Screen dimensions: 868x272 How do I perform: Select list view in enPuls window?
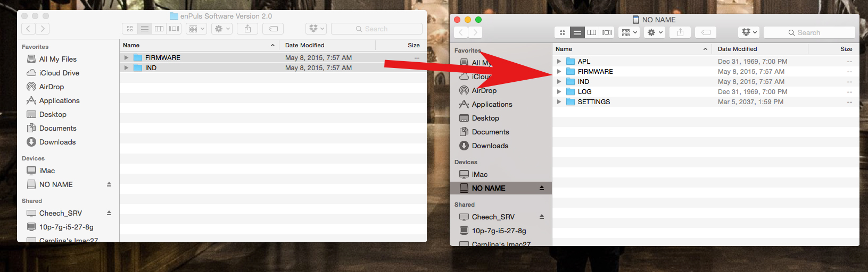click(144, 29)
